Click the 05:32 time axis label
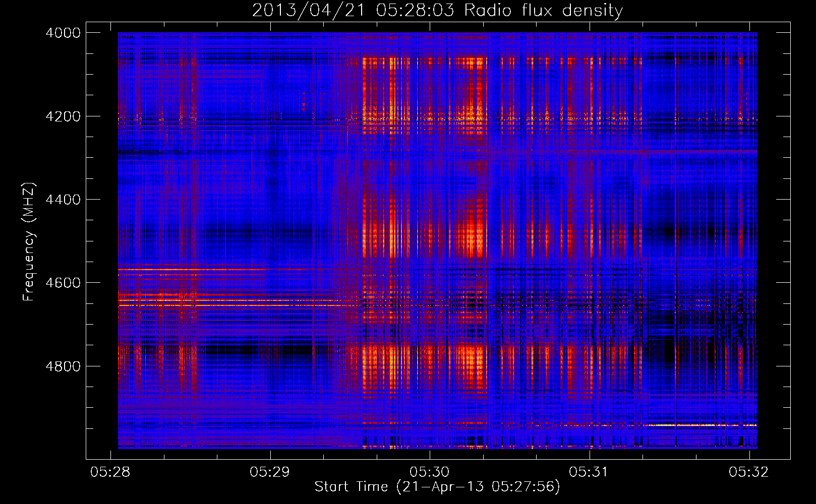Screen dimensions: 816x504 [749, 472]
